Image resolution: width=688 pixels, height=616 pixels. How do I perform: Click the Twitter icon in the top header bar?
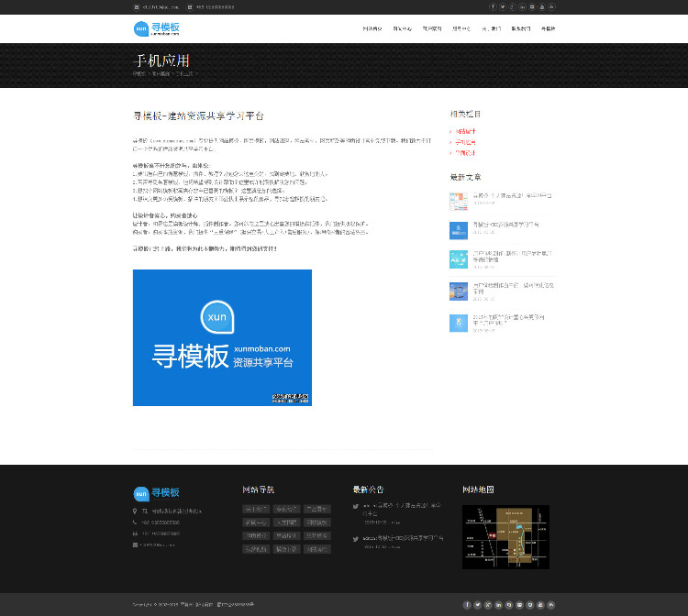point(503,6)
